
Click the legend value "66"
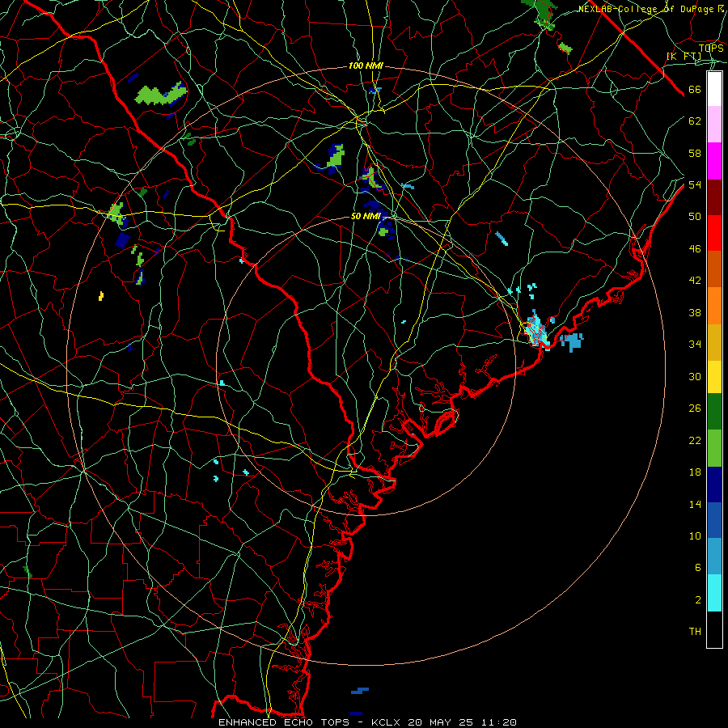pyautogui.click(x=695, y=90)
